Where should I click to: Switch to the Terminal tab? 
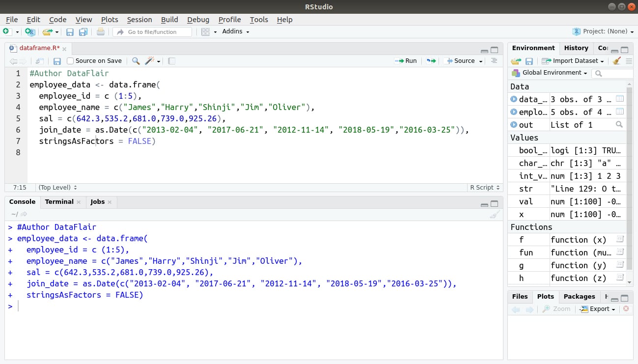click(x=59, y=202)
